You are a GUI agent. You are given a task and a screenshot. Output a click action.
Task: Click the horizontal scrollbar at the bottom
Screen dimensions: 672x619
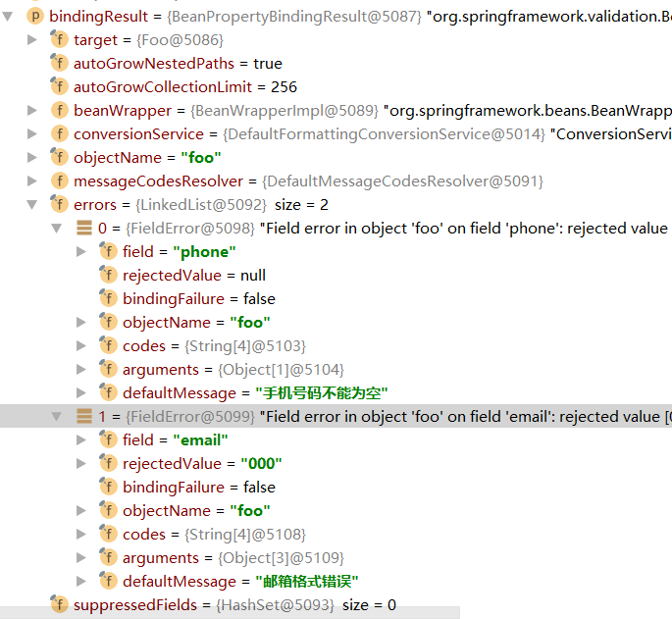coord(230,613)
